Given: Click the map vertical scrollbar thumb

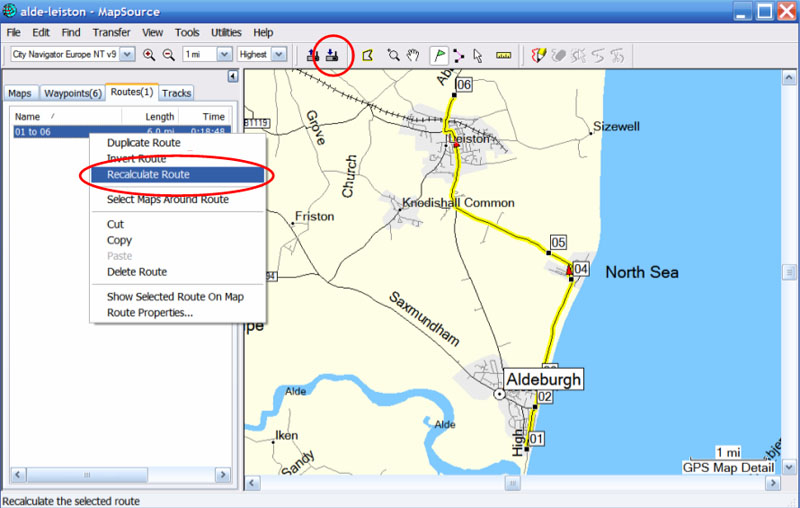Looking at the screenshot, I should click(x=789, y=272).
